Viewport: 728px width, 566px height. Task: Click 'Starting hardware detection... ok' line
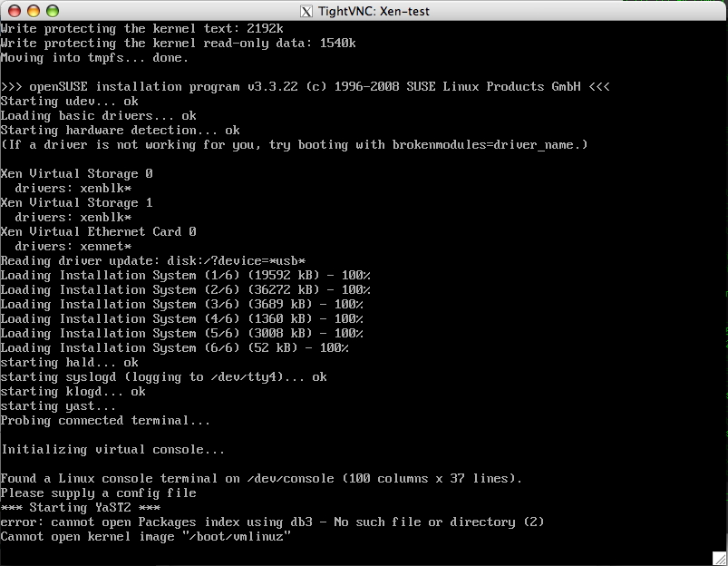click(x=120, y=130)
